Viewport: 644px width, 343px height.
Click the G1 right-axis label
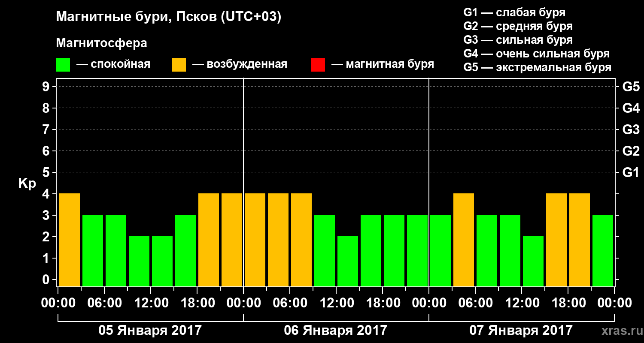point(631,173)
